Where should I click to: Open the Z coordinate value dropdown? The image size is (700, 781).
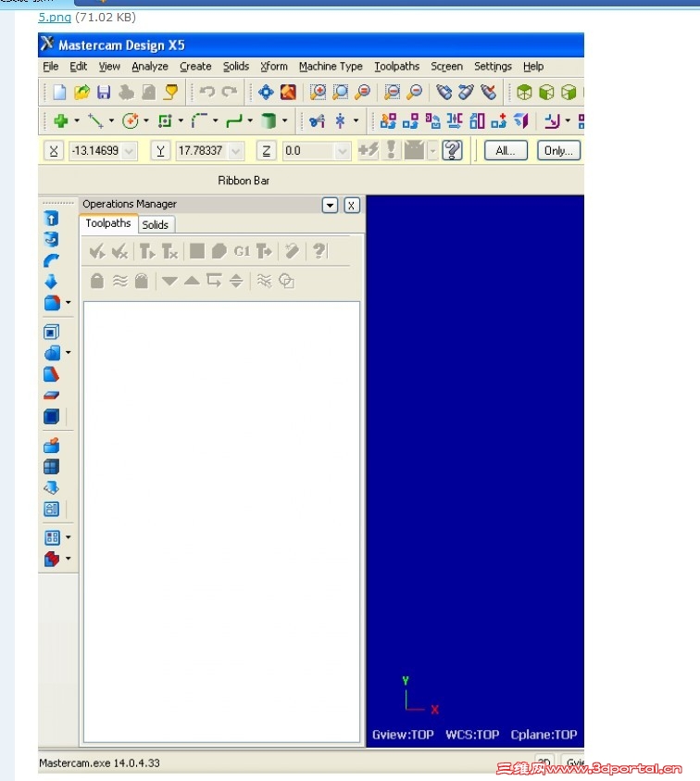pos(342,150)
